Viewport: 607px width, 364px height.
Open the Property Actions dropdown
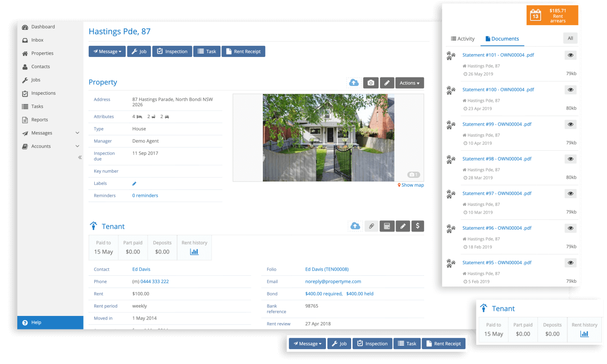coord(409,83)
